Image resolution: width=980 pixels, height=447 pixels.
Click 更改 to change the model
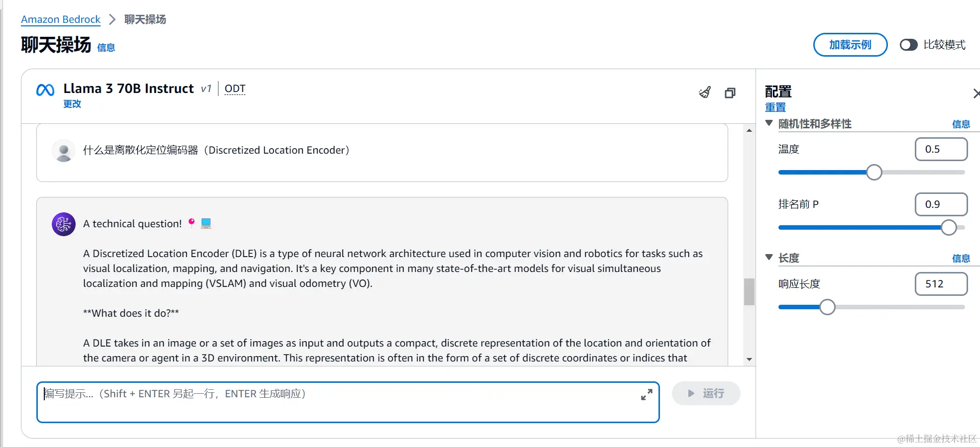[72, 104]
